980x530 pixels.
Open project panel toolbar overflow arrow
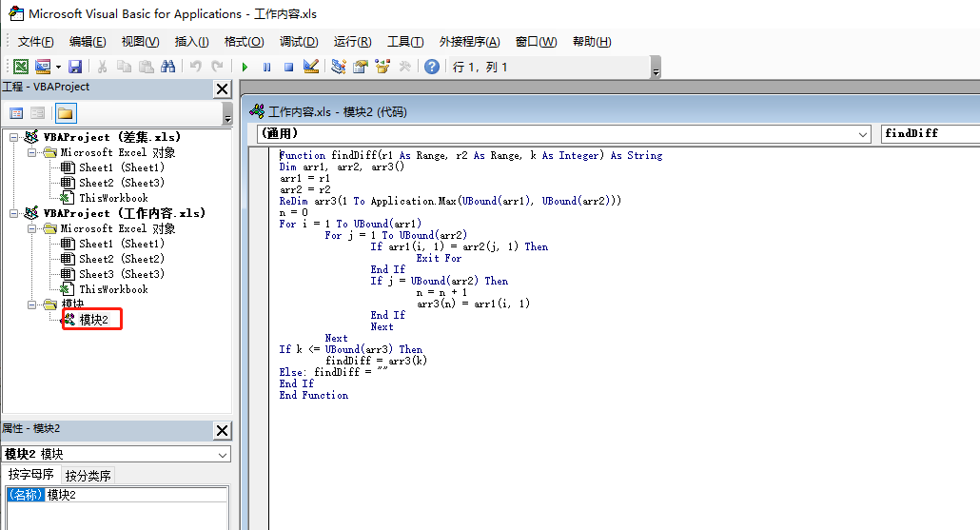tap(227, 114)
